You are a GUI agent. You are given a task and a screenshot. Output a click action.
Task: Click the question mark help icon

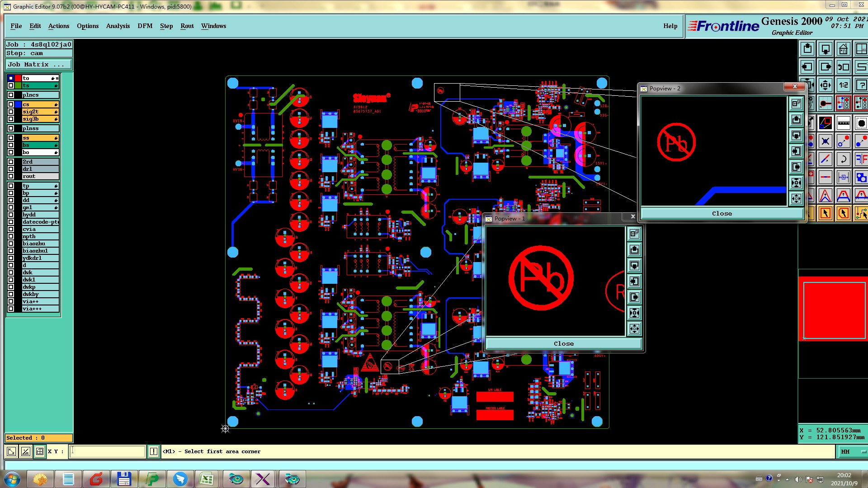click(x=861, y=85)
